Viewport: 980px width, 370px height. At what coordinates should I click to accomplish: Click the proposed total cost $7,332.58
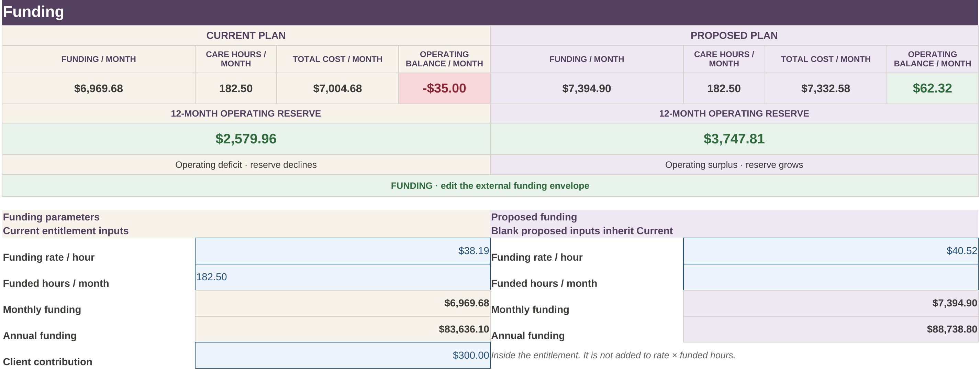(x=825, y=88)
